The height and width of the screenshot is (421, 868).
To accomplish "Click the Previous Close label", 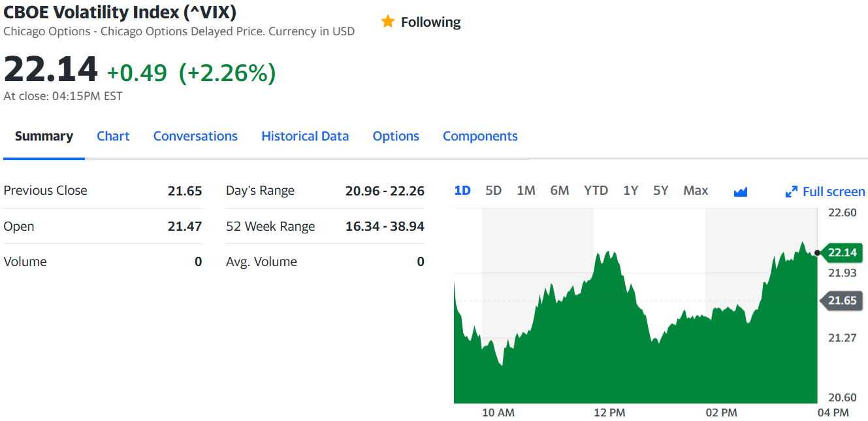I will click(x=45, y=190).
